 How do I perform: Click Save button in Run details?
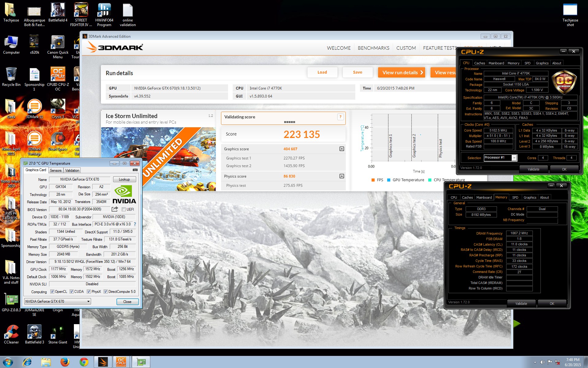point(357,72)
